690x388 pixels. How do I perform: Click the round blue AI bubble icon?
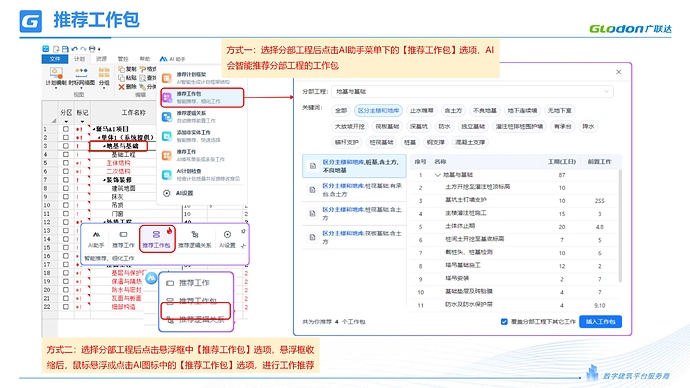coord(151,278)
